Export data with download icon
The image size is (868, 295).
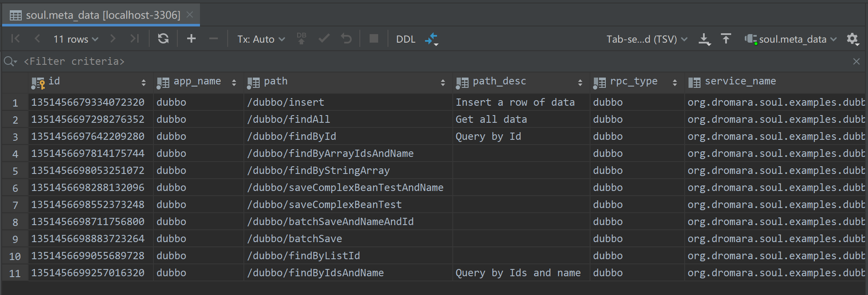click(704, 39)
